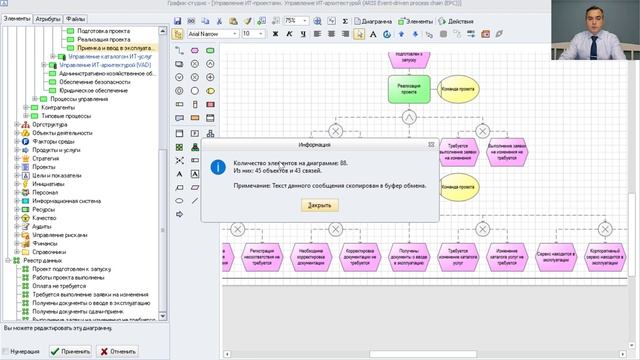The image size is (640, 360).
Task: Pick the orange rectangle shape in palette
Action: [195, 118]
